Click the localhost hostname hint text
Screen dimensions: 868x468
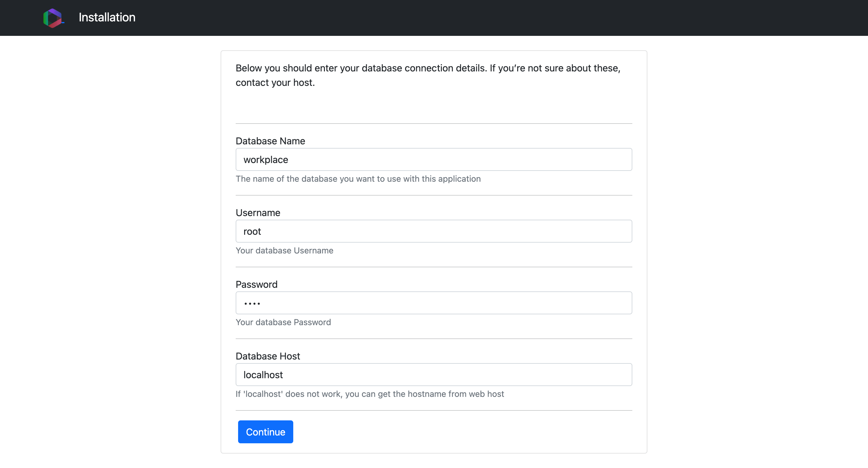[369, 394]
